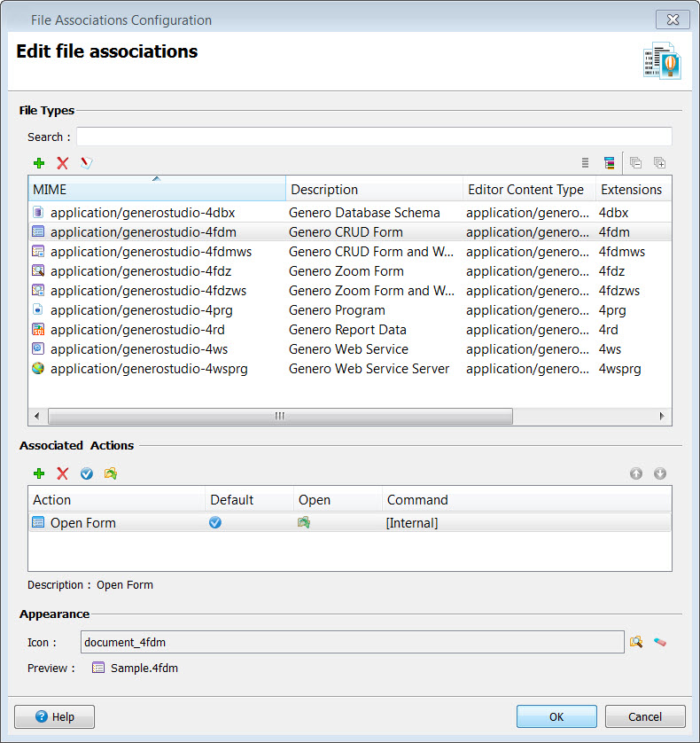Viewport: 700px width, 743px height.
Task: Close the File Associations Configuration window
Action: pos(673,20)
